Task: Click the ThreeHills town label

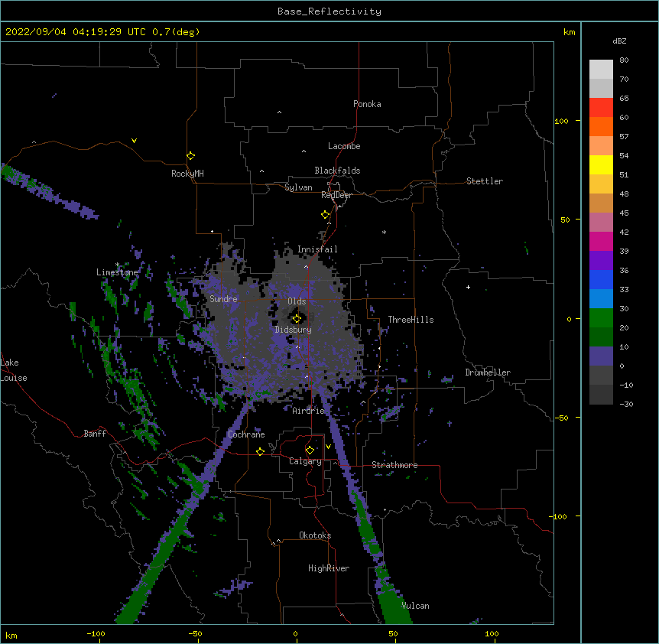Action: click(411, 320)
